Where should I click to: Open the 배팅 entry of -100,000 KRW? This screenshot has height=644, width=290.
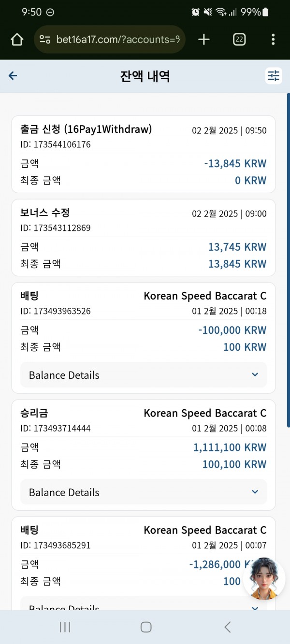point(144,338)
